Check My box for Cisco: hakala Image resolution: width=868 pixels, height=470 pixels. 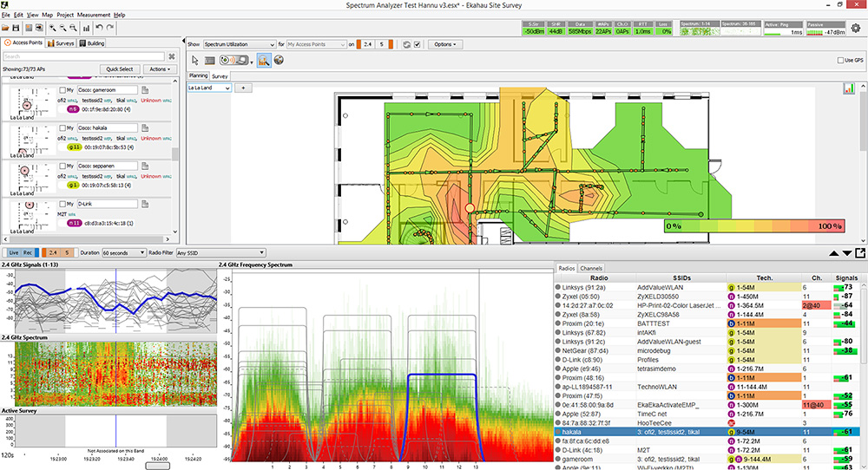click(x=62, y=127)
